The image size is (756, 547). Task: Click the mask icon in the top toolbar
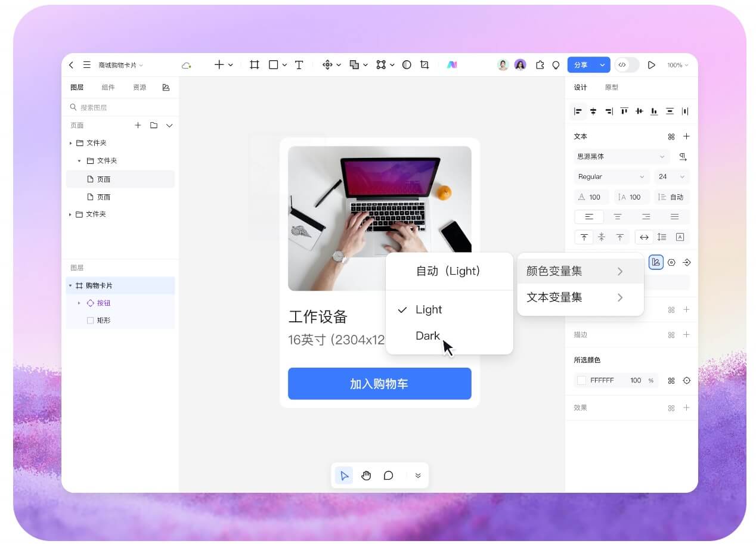click(407, 64)
